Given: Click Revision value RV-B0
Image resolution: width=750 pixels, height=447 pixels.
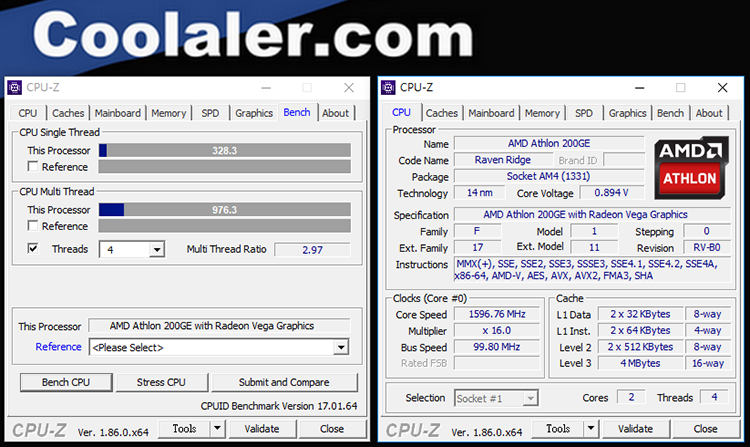Looking at the screenshot, I should pyautogui.click(x=707, y=248).
